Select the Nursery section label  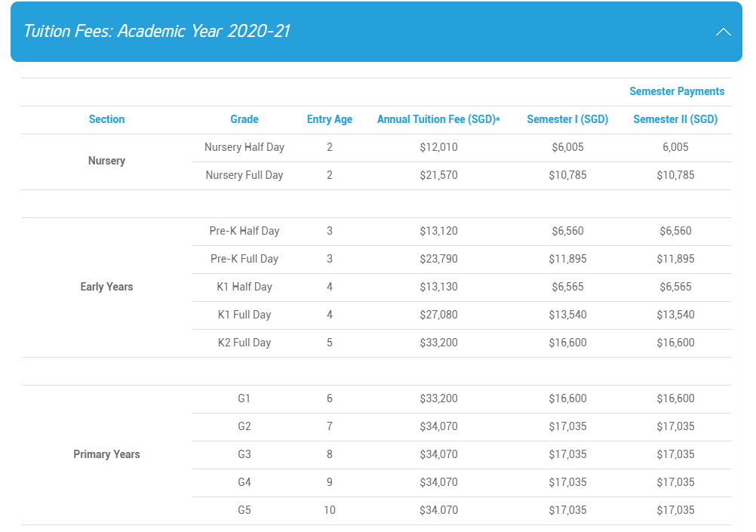click(x=106, y=161)
